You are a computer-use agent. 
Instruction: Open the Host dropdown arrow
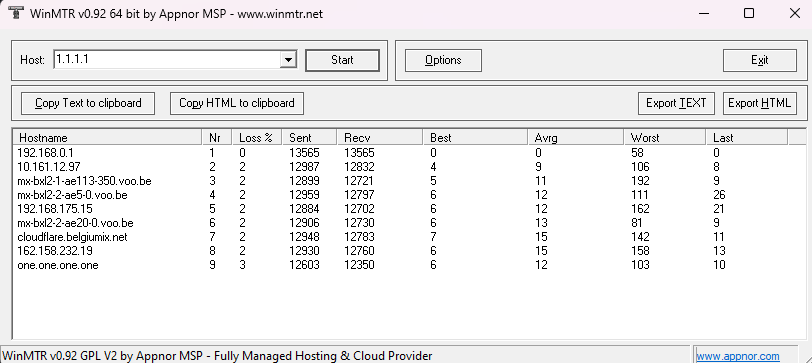[x=288, y=60]
